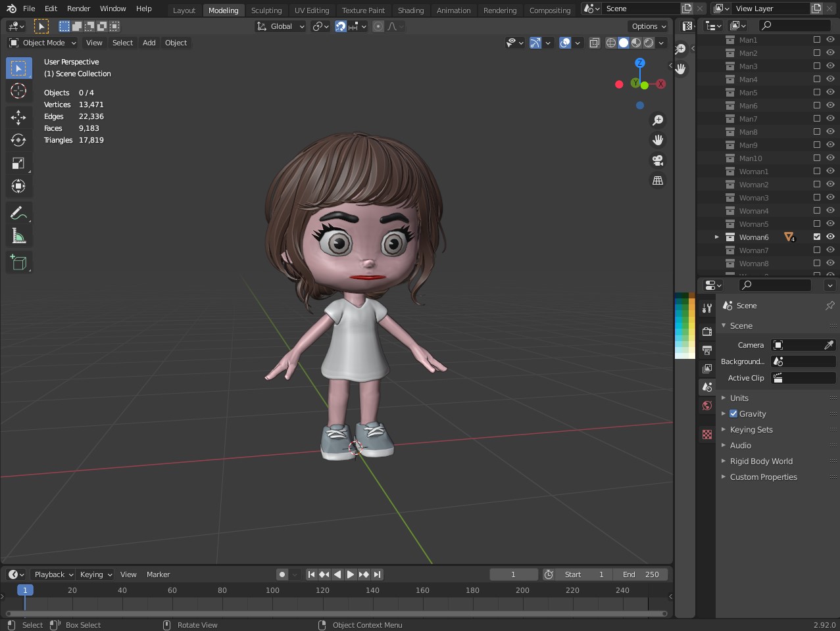This screenshot has height=631, width=840.
Task: Select the Rotate tool
Action: (18, 140)
